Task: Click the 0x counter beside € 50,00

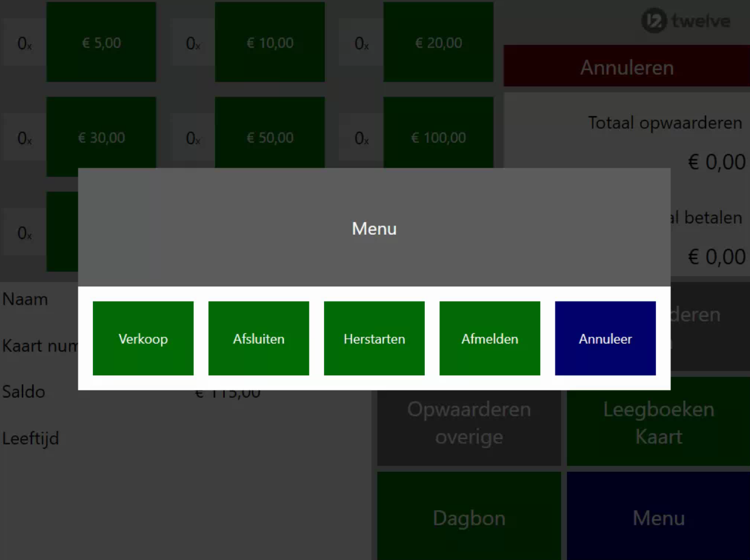Action: (193, 139)
